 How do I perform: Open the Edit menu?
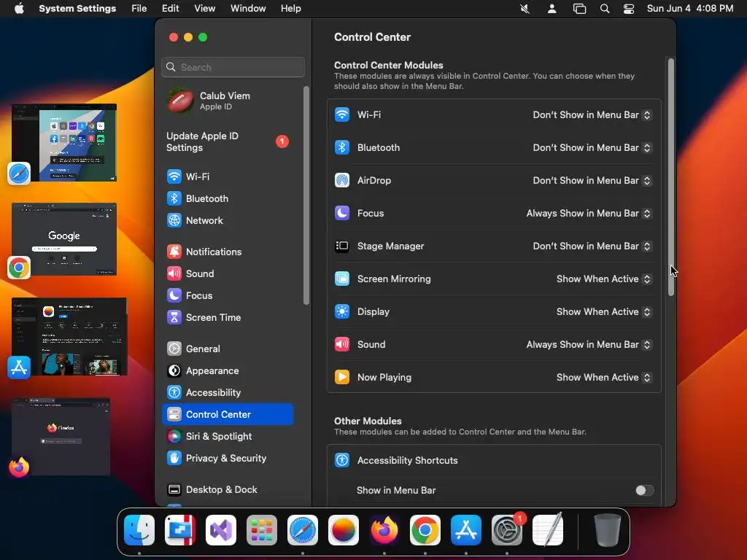point(170,9)
